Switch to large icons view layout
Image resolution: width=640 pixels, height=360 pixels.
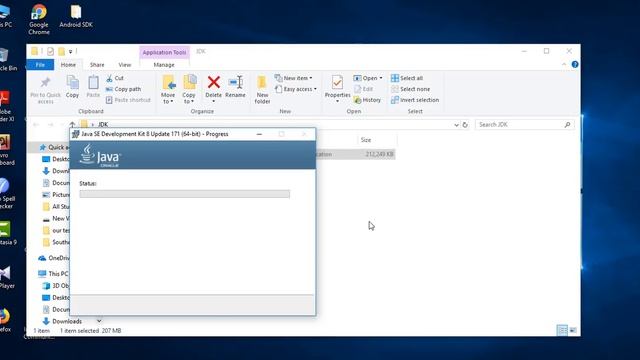(x=573, y=330)
